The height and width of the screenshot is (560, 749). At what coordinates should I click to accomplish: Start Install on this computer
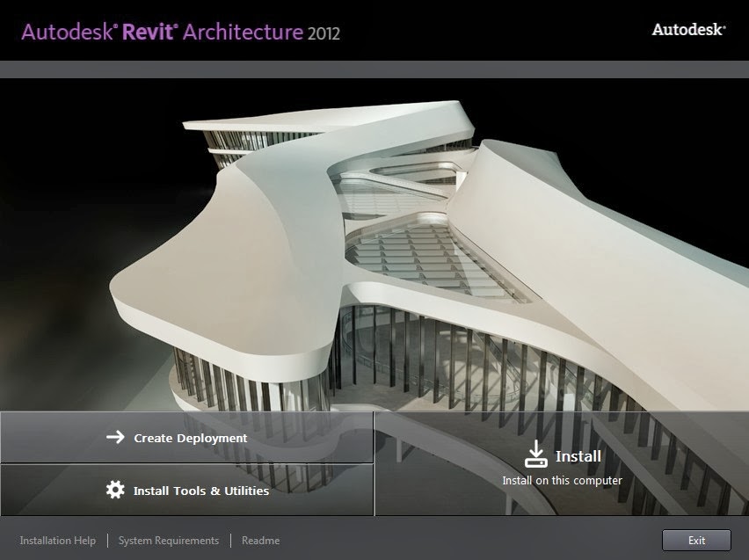562,463
